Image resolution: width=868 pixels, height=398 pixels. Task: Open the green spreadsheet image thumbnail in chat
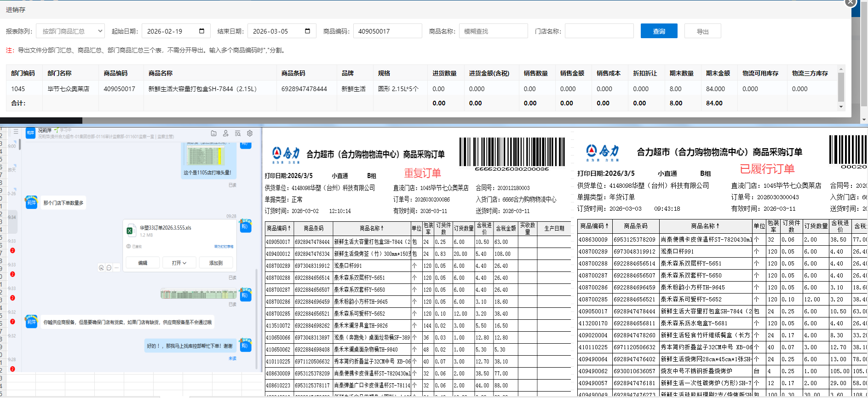click(198, 294)
